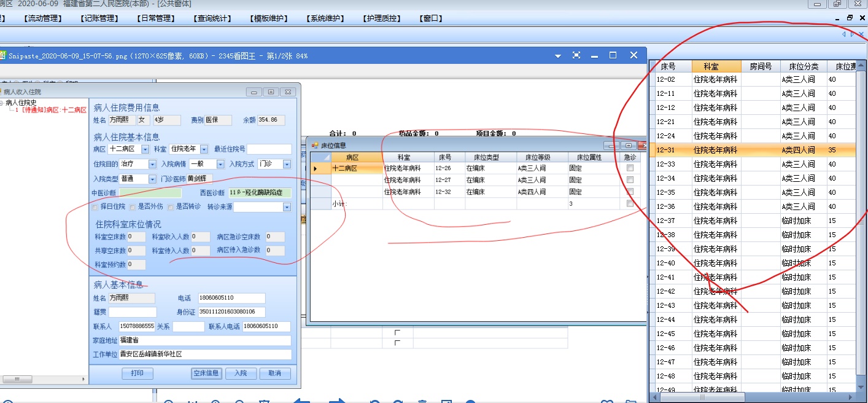Open the 入院病情 dropdown showing 一般
Viewport: 868px width, 403px height.
pos(220,164)
